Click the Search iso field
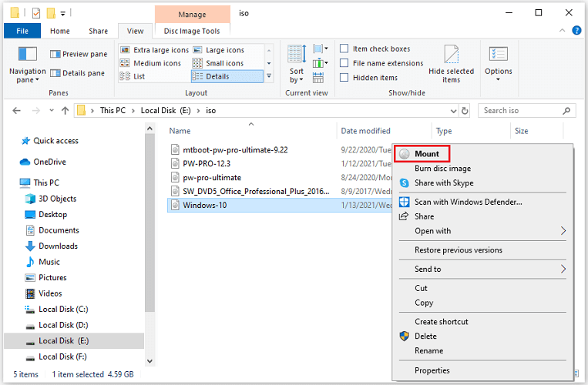 pos(527,110)
